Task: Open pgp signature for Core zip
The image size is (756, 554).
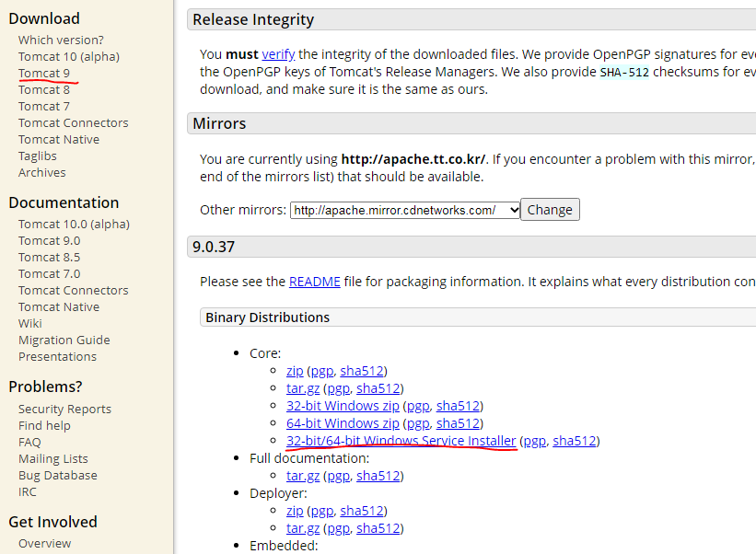Action: 322,372
